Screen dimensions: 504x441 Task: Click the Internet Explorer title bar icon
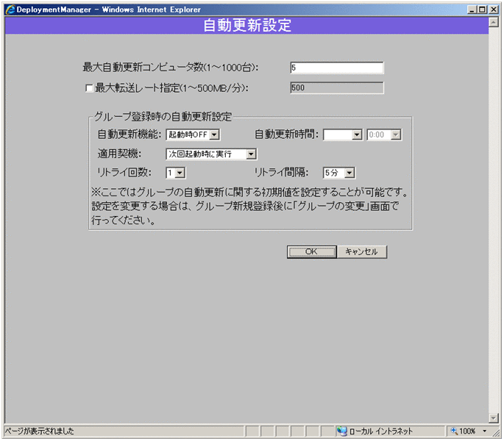tap(10, 10)
